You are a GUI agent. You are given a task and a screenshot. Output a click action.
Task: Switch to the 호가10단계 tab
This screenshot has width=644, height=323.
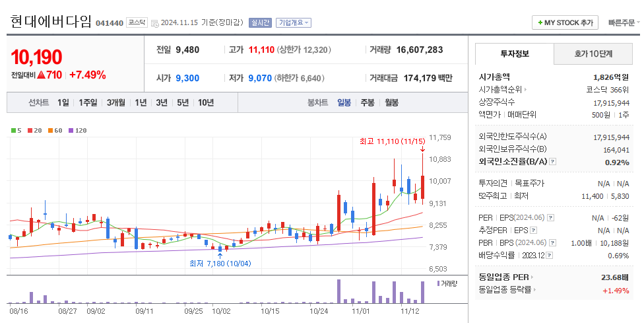coord(593,54)
